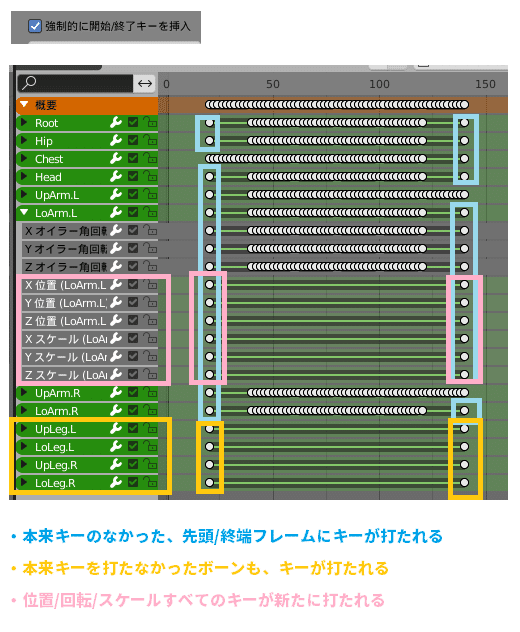Toggle lock icon on LoArm.L channel
Screen dimensions: 520x632
150,212
